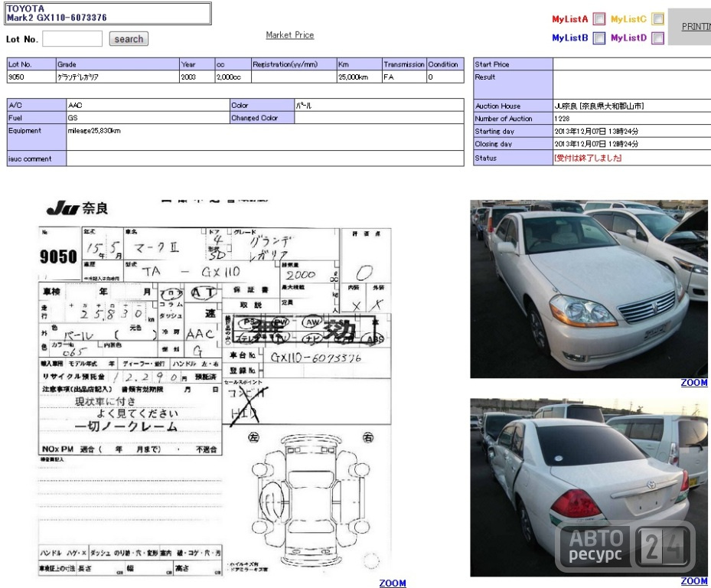Click the iauc comment label

(36, 158)
